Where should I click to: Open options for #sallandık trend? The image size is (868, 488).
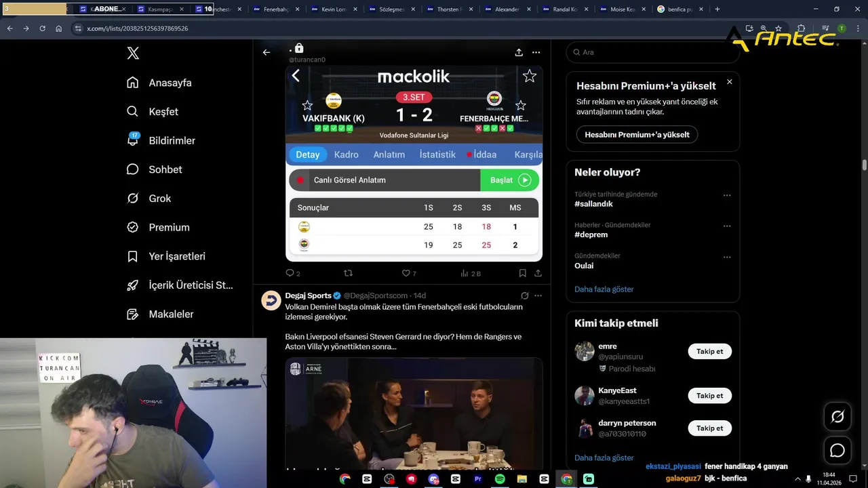click(x=727, y=195)
